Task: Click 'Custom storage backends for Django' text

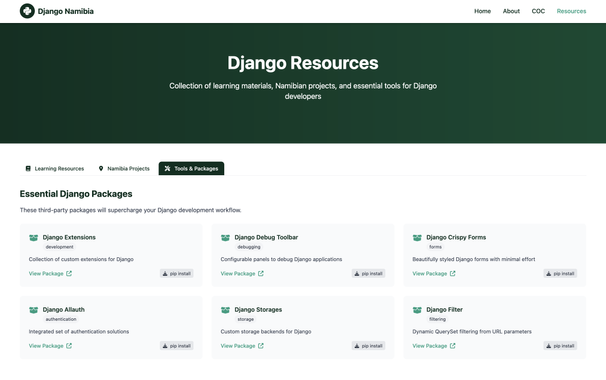Action: coord(266,332)
